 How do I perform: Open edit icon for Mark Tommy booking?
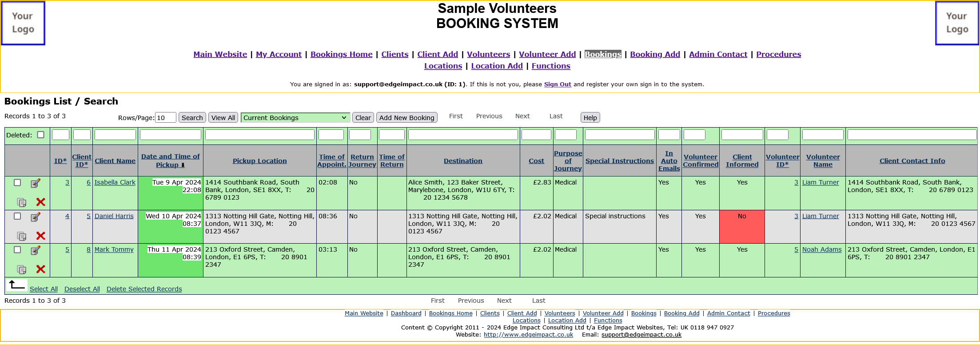pos(35,250)
